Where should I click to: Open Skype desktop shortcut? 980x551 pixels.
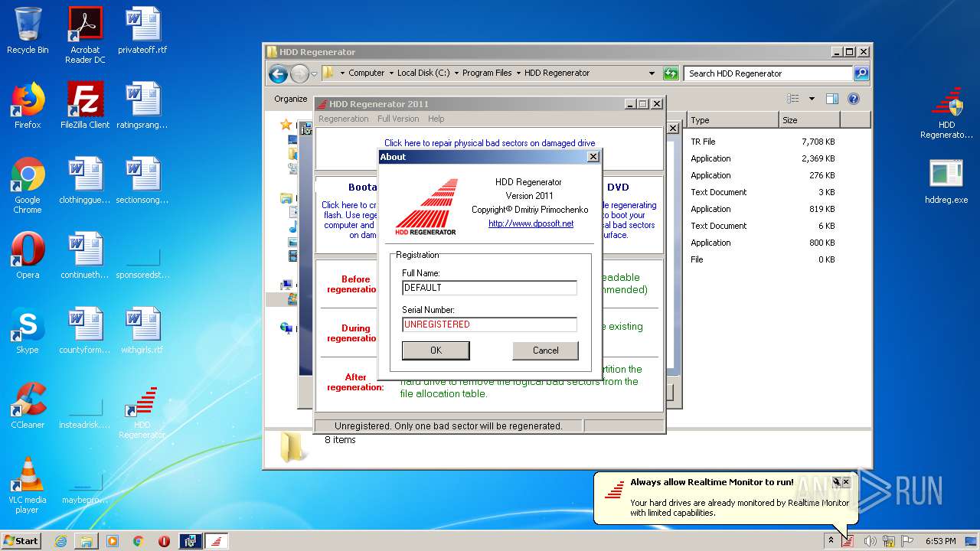(28, 331)
